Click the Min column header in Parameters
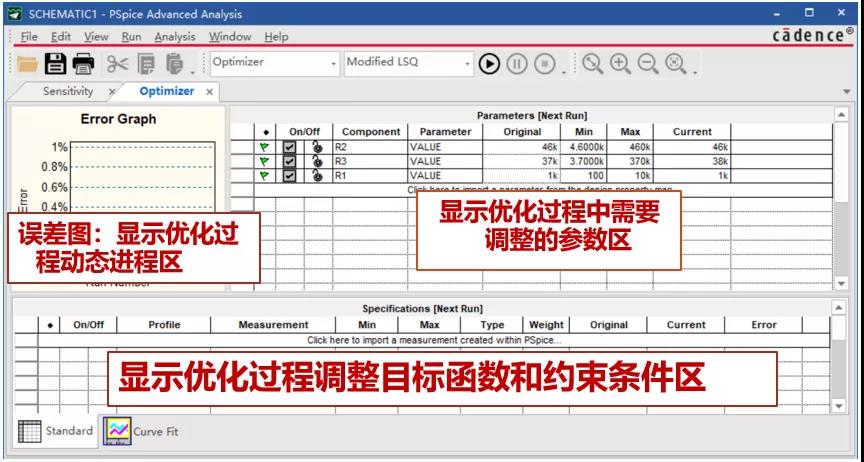 point(584,132)
